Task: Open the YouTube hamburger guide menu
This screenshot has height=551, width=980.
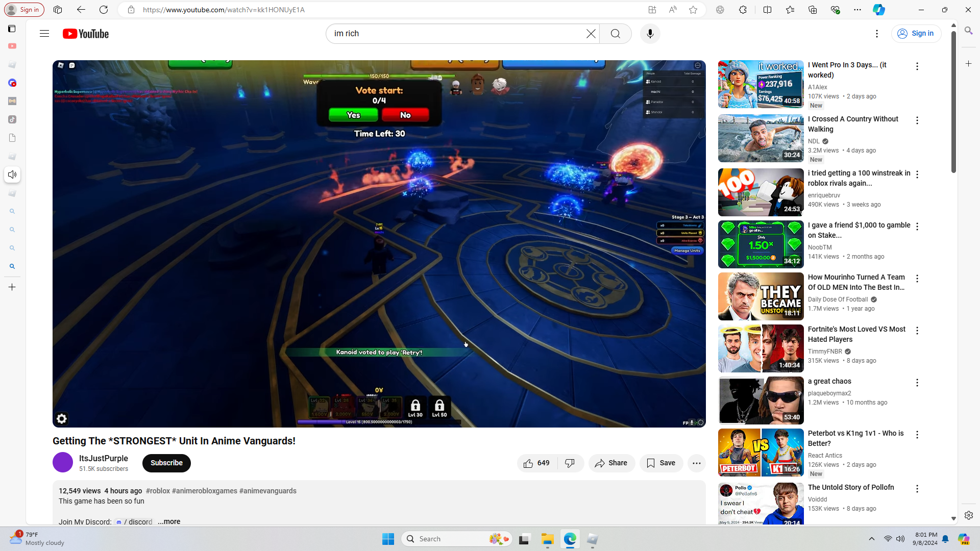Action: [44, 34]
